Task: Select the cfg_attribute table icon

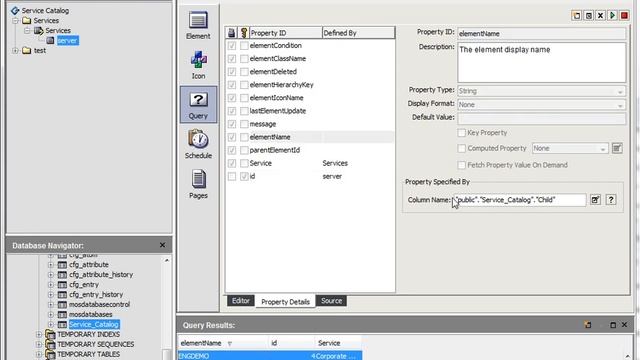Action: pos(62,264)
